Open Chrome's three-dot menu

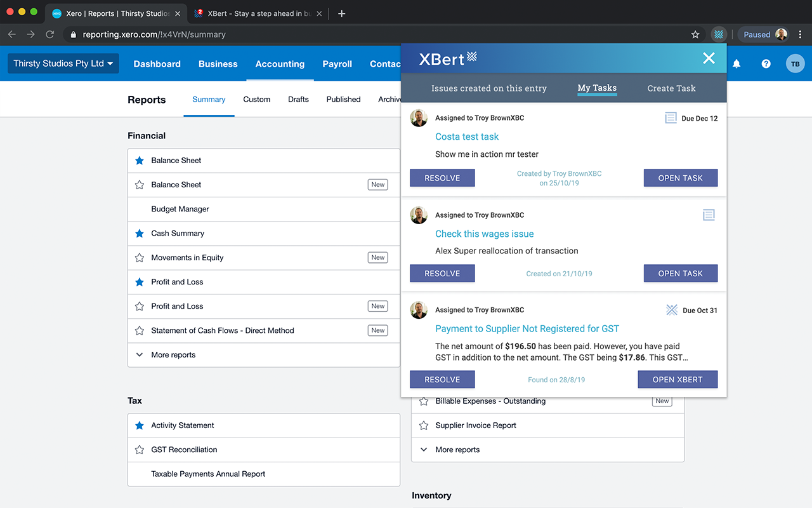801,34
